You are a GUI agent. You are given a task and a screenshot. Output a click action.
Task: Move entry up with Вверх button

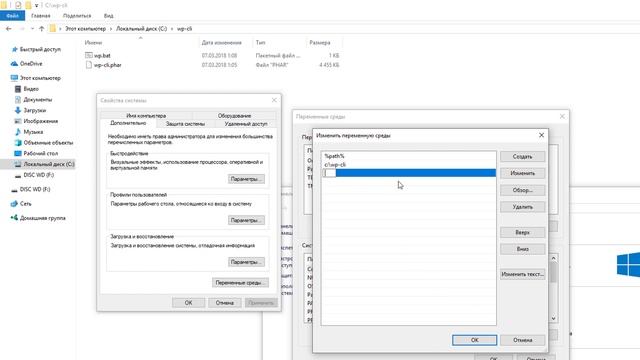pyautogui.click(x=522, y=232)
